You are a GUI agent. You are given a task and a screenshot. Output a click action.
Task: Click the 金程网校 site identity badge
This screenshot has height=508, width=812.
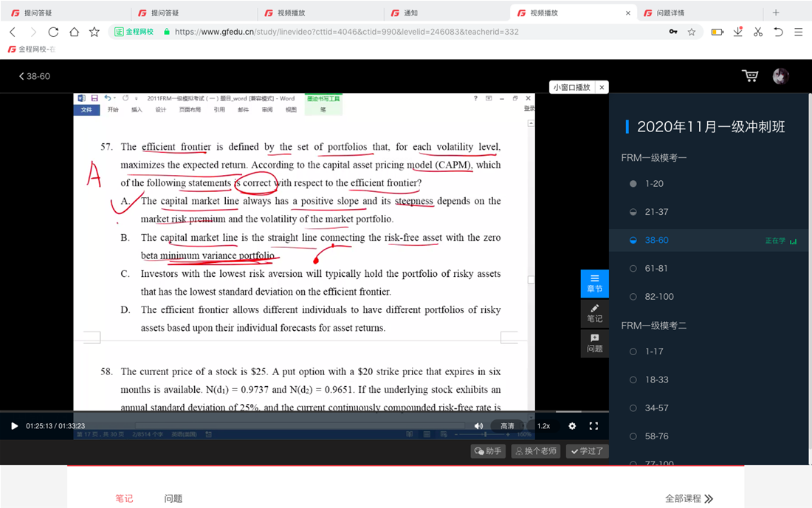click(x=134, y=32)
